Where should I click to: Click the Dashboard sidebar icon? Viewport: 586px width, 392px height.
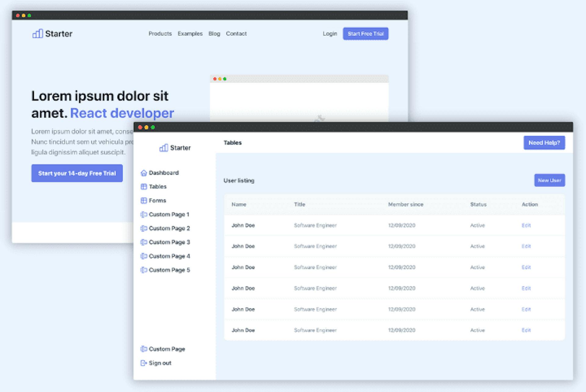[144, 173]
